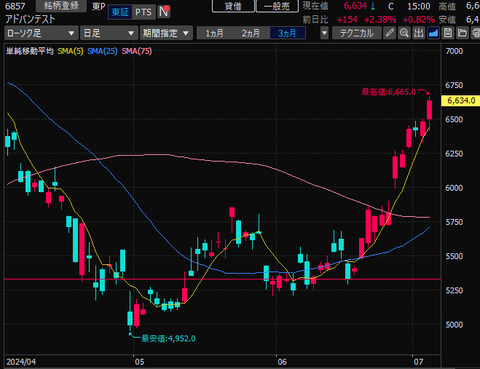Click the 2024/04 date axis label
The height and width of the screenshot is (369, 480).
[21, 362]
